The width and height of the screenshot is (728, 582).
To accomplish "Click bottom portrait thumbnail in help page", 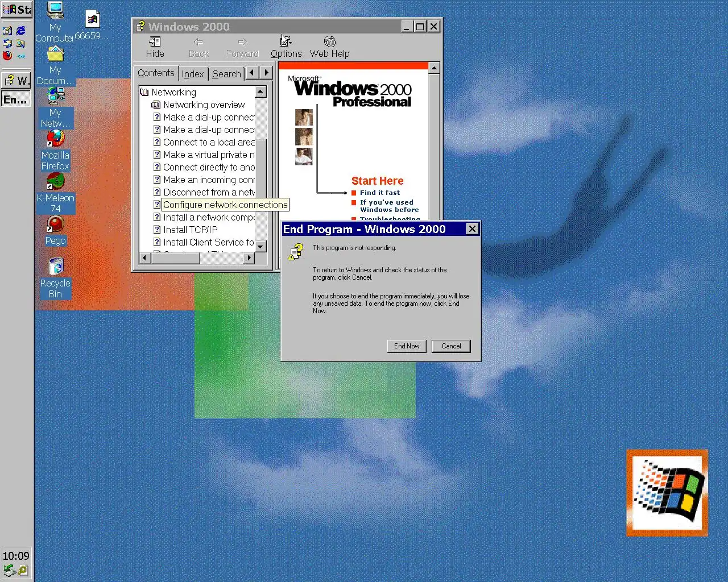I will click(x=304, y=156).
